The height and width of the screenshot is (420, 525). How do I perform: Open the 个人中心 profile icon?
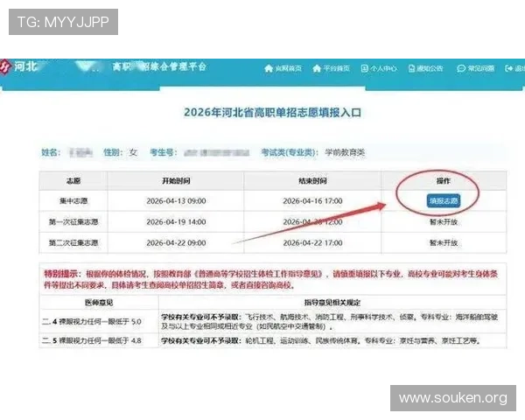point(364,68)
